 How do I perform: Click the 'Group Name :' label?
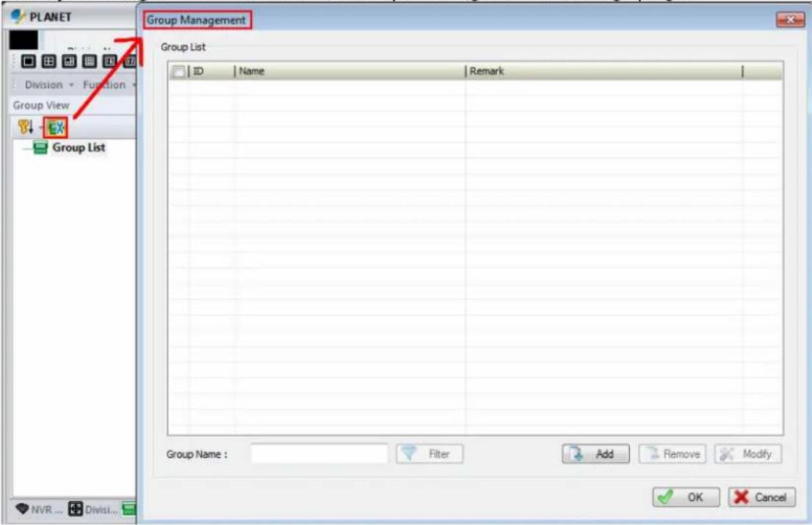coord(197,454)
